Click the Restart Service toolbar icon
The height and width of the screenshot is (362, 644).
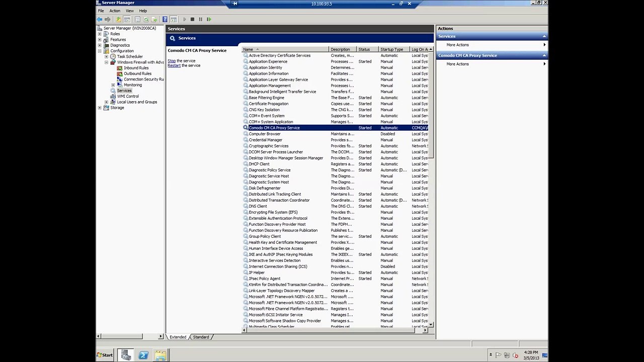(209, 19)
